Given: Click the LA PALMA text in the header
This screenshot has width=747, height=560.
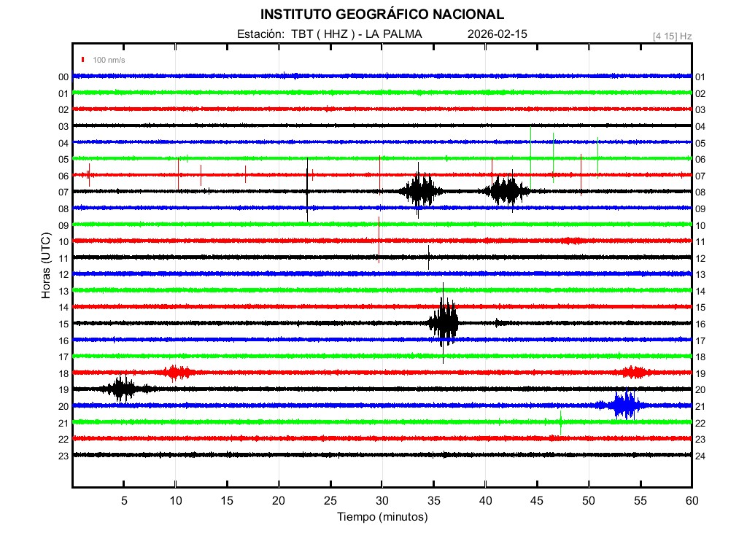Looking at the screenshot, I should click(x=393, y=34).
